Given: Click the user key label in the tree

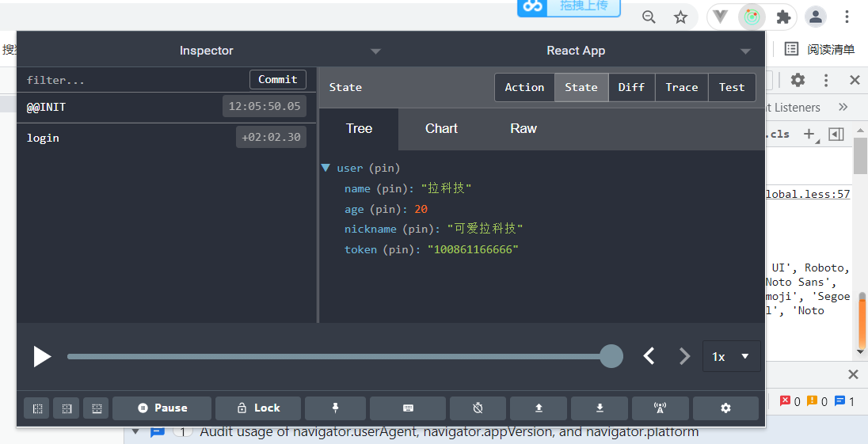Looking at the screenshot, I should click(350, 168).
